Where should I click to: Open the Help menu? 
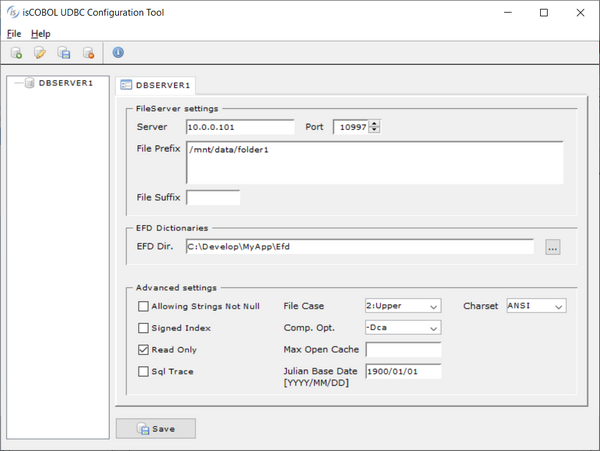tap(40, 33)
